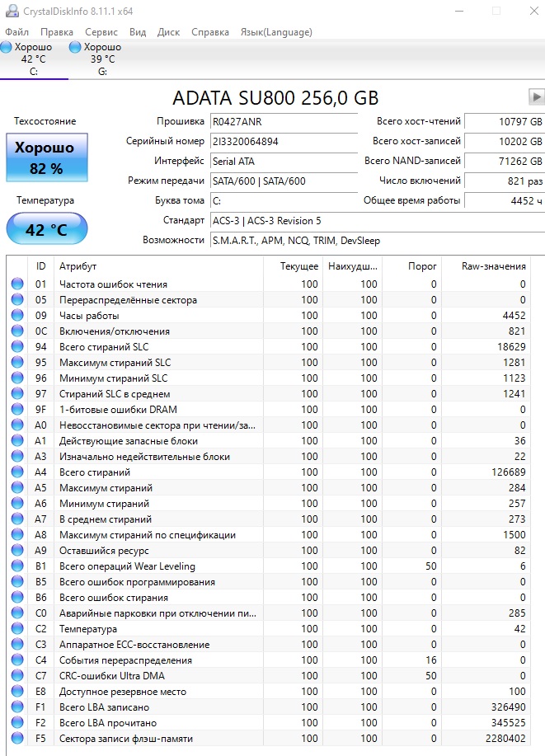
Task: Select the row Всего LBA прочитано
Action: coord(269,723)
